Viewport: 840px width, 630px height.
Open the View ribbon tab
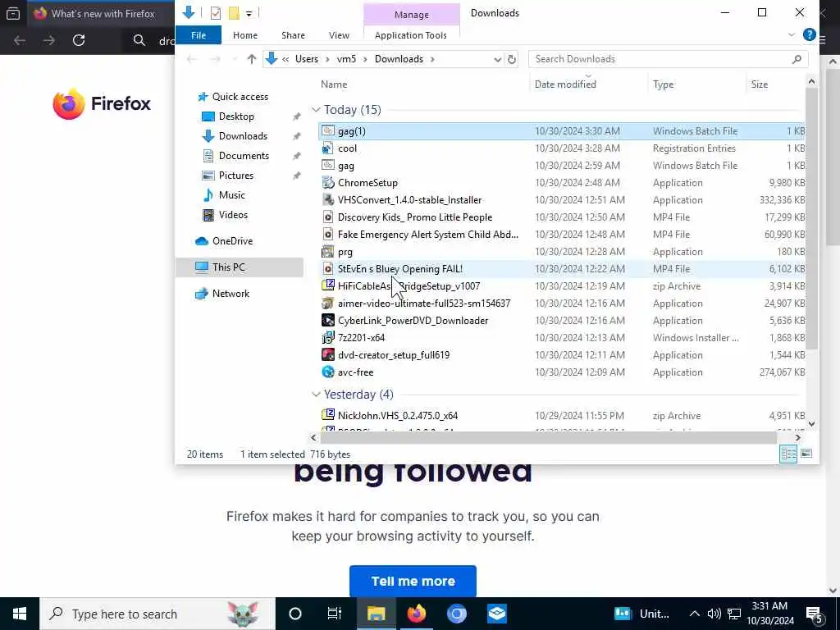coord(339,34)
